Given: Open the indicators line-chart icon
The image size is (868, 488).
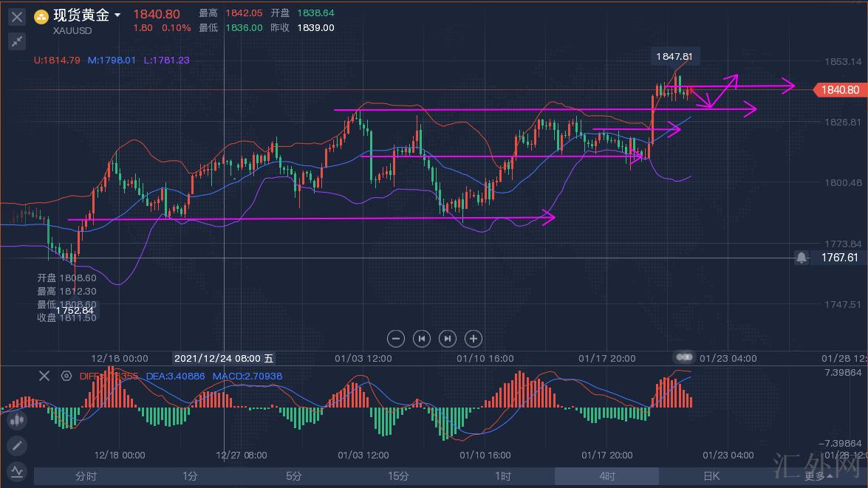Looking at the screenshot, I should (x=16, y=471).
